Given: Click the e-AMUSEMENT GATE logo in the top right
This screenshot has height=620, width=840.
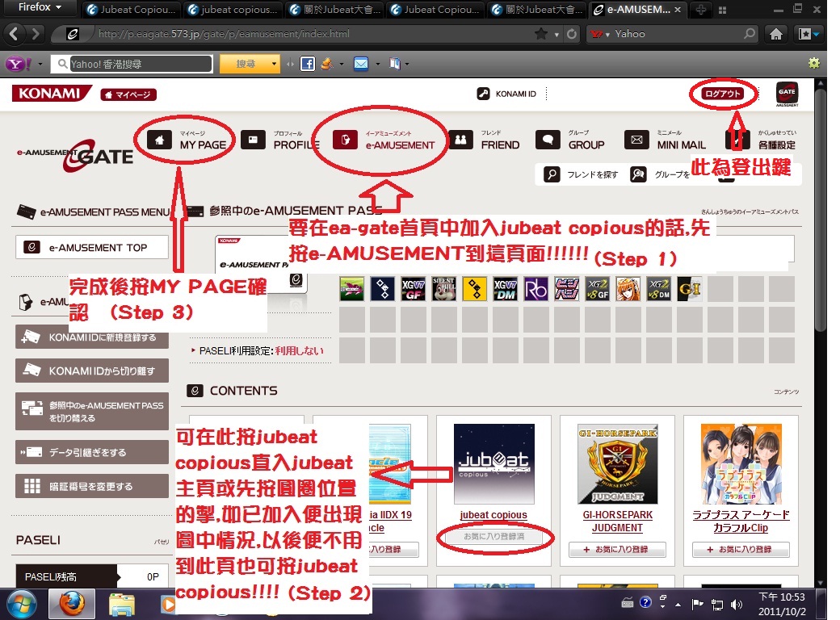Looking at the screenshot, I should click(787, 94).
